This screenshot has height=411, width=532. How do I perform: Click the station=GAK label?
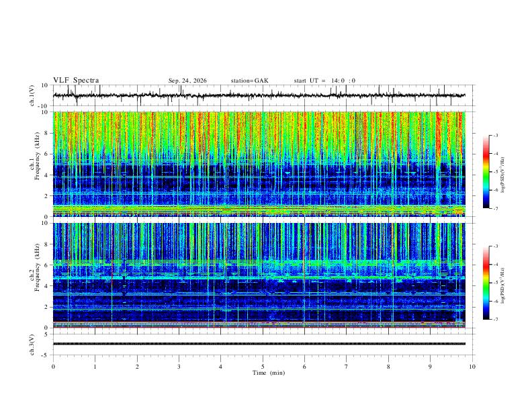tap(249, 81)
